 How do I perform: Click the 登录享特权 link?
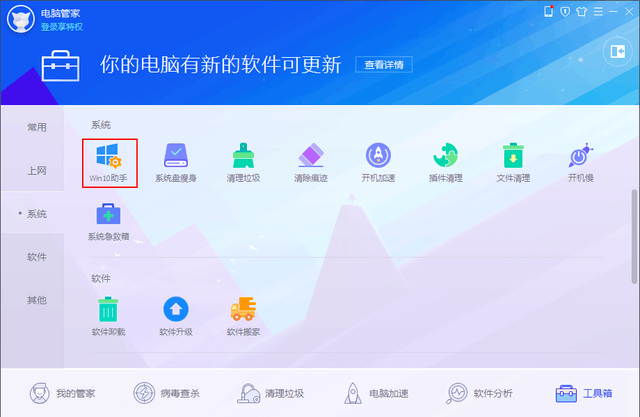pyautogui.click(x=62, y=27)
